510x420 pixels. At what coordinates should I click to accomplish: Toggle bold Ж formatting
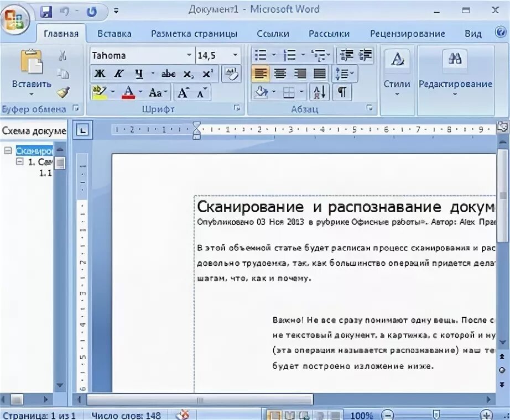100,74
